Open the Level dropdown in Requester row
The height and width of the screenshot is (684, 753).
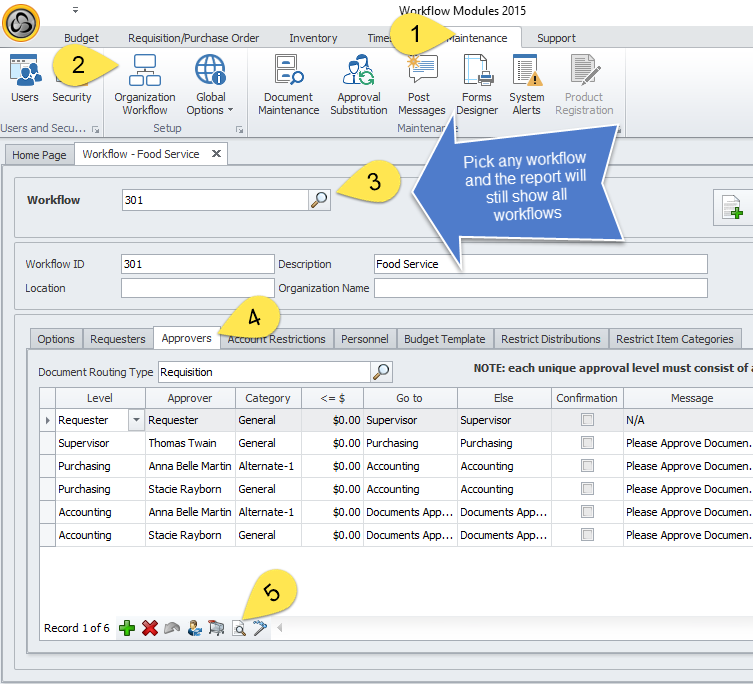click(137, 420)
